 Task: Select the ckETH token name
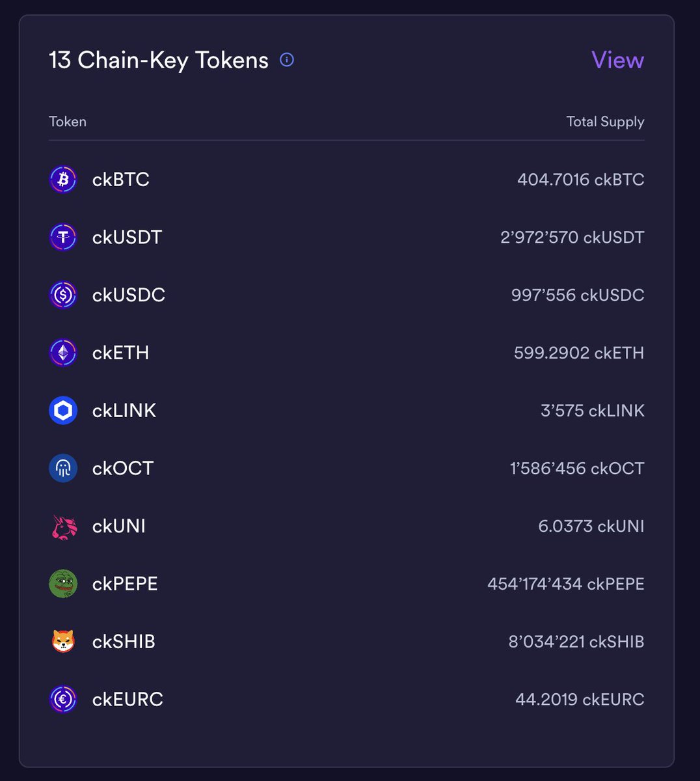point(121,353)
